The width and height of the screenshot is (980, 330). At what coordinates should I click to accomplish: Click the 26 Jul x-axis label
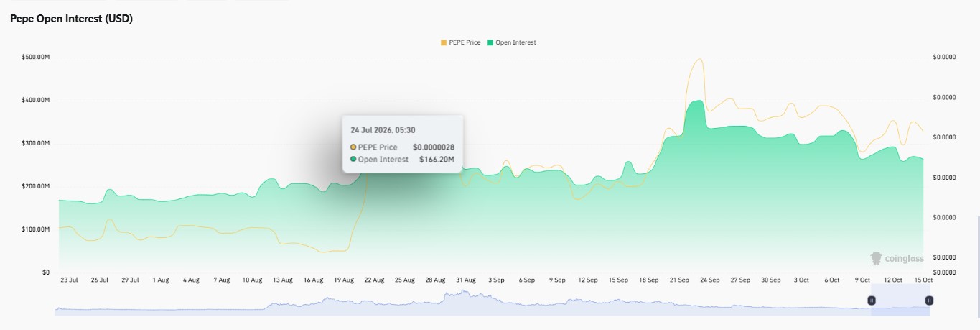pyautogui.click(x=99, y=279)
